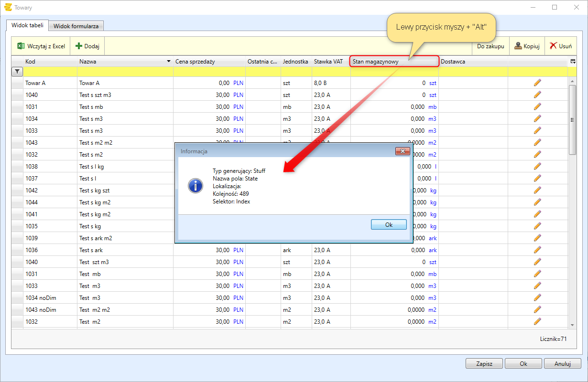The width and height of the screenshot is (588, 382).
Task: Click the green plus Dodaj icon
Action: [79, 46]
